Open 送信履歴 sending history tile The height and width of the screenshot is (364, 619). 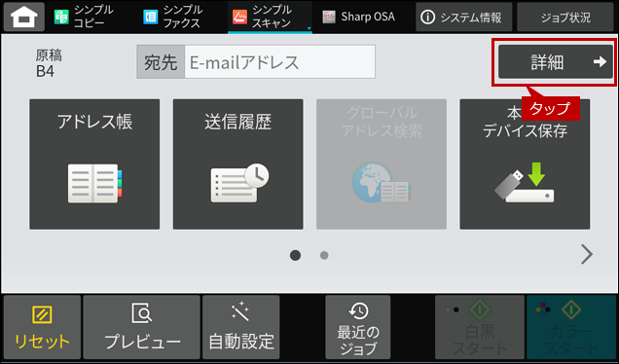pos(238,164)
